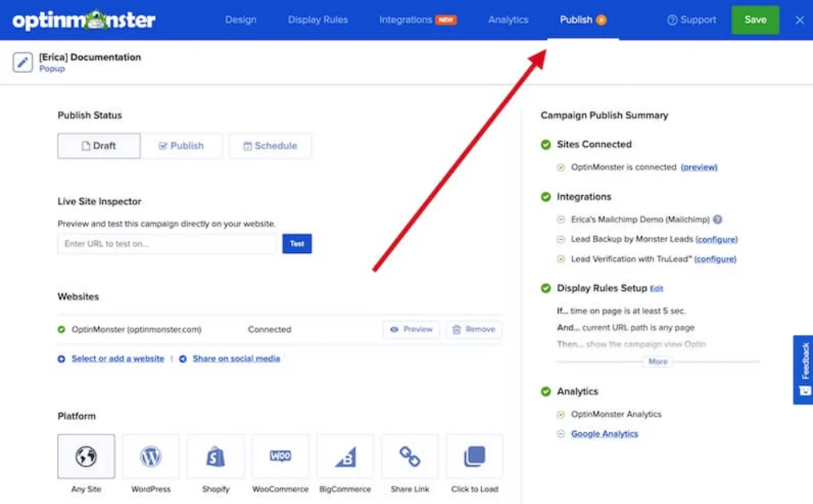Click the orange Publish tab status badge
The width and height of the screenshot is (813, 504).
point(601,20)
